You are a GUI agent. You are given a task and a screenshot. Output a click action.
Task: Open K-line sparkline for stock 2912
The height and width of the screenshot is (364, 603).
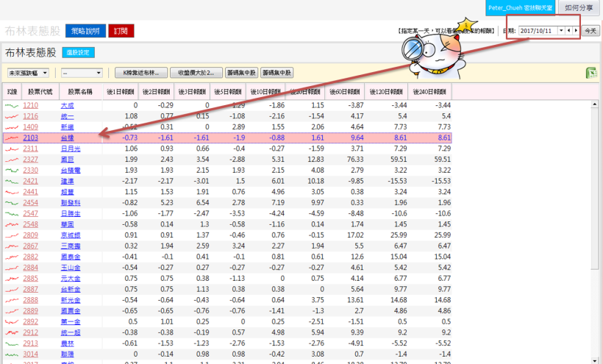(12, 332)
